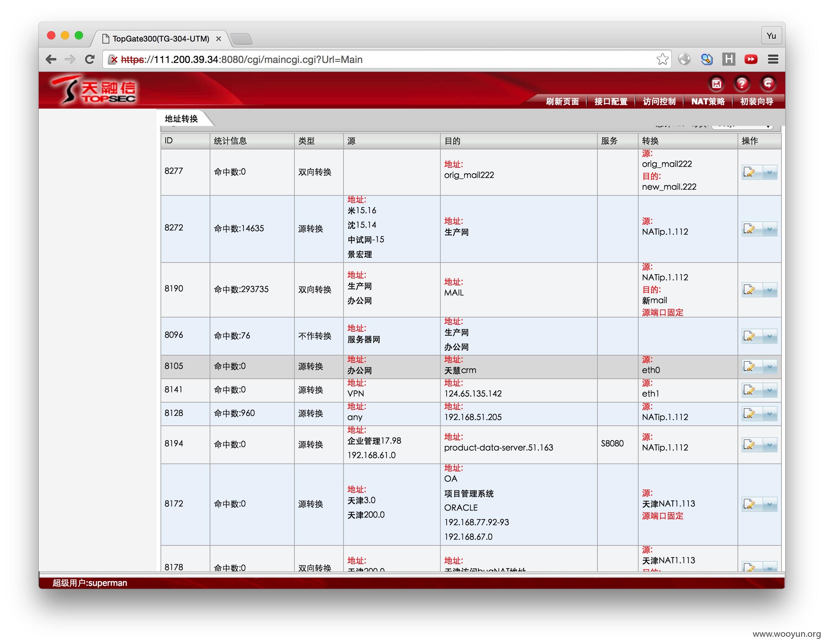Go back with browser back arrow
This screenshot has width=824, height=644.
tap(51, 59)
